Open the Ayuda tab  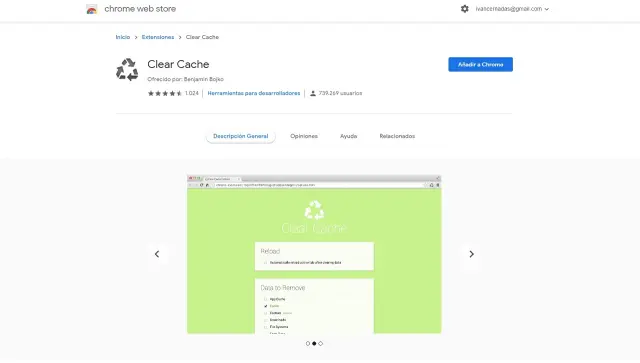(x=349, y=136)
